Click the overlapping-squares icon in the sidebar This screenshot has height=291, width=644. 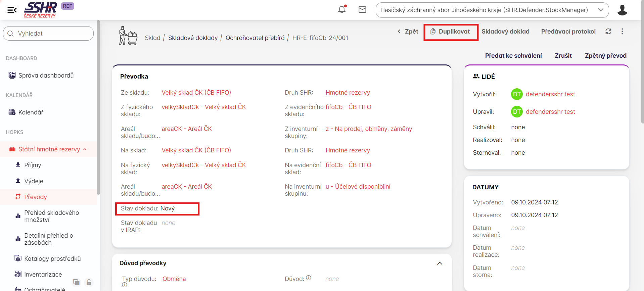(77, 282)
